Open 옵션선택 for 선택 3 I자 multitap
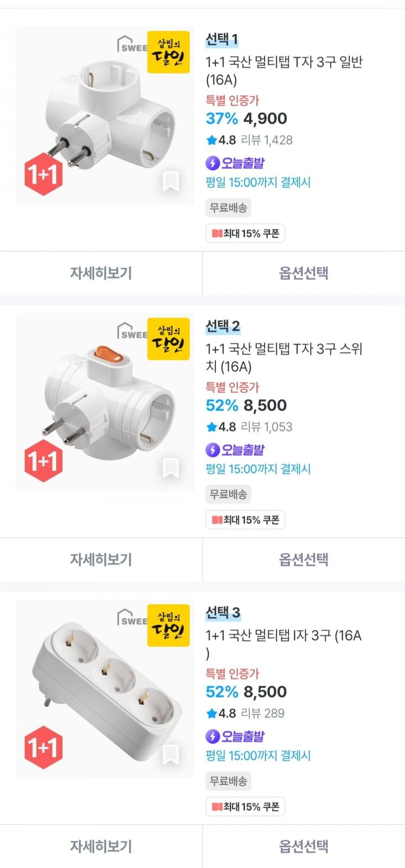 pyautogui.click(x=304, y=846)
